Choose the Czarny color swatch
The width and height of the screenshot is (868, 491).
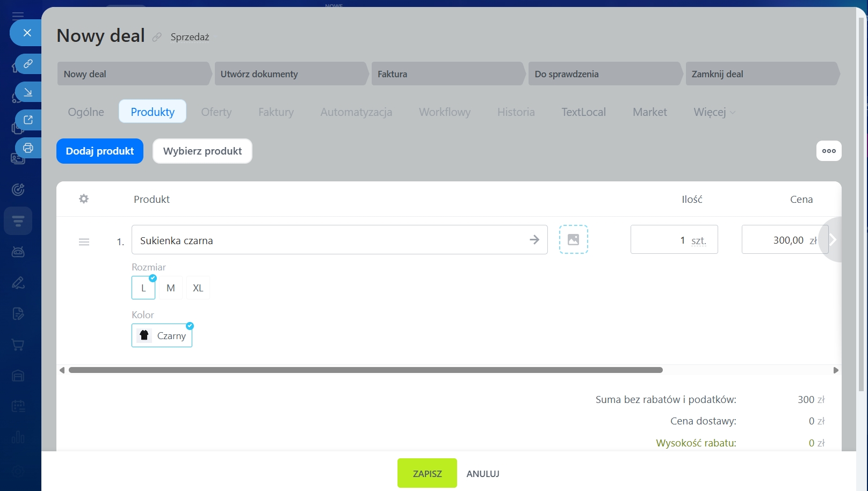point(162,336)
